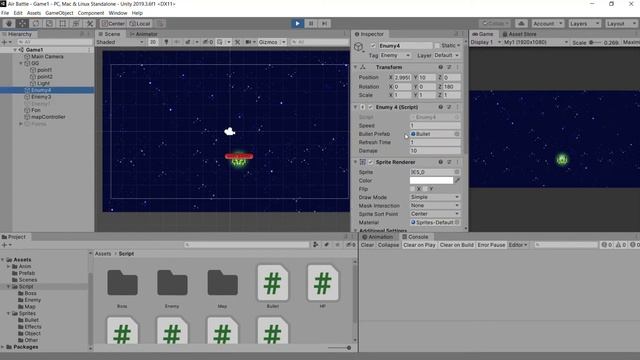Pick Bullet Prefab object selector icon
640x360 pixels.
[x=457, y=134]
